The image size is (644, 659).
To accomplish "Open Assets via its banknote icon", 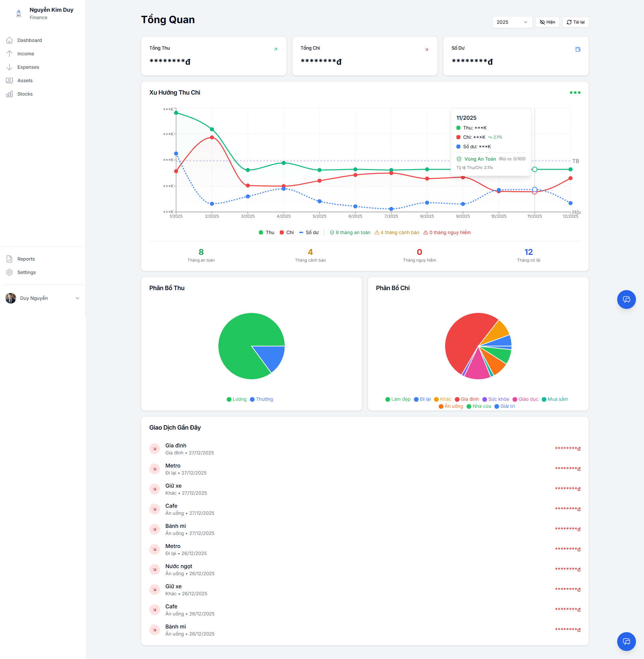I will pos(9,80).
